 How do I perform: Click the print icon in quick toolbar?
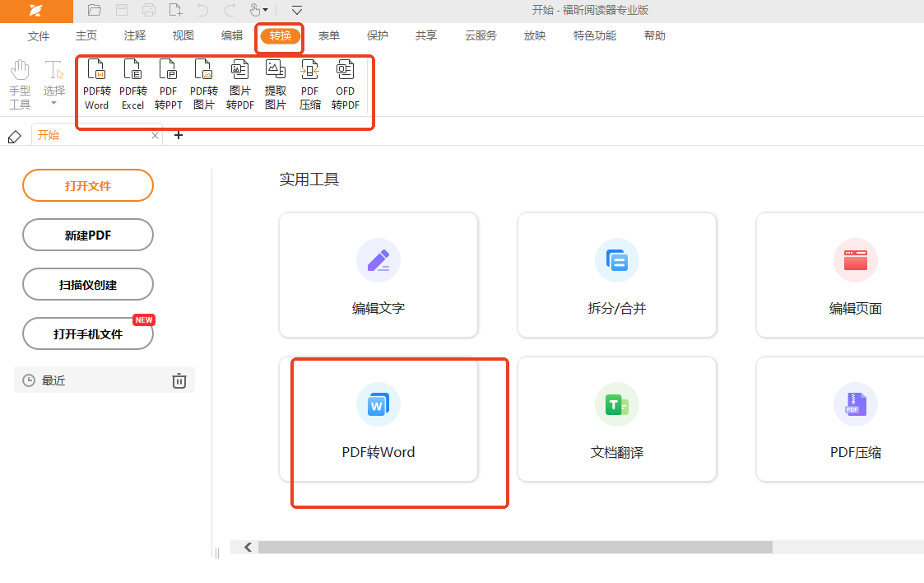click(148, 10)
